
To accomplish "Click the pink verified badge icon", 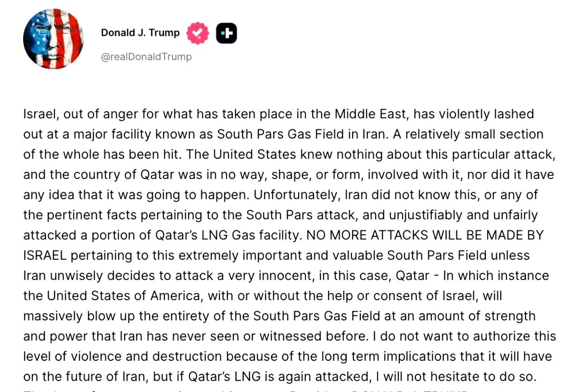I will (198, 33).
